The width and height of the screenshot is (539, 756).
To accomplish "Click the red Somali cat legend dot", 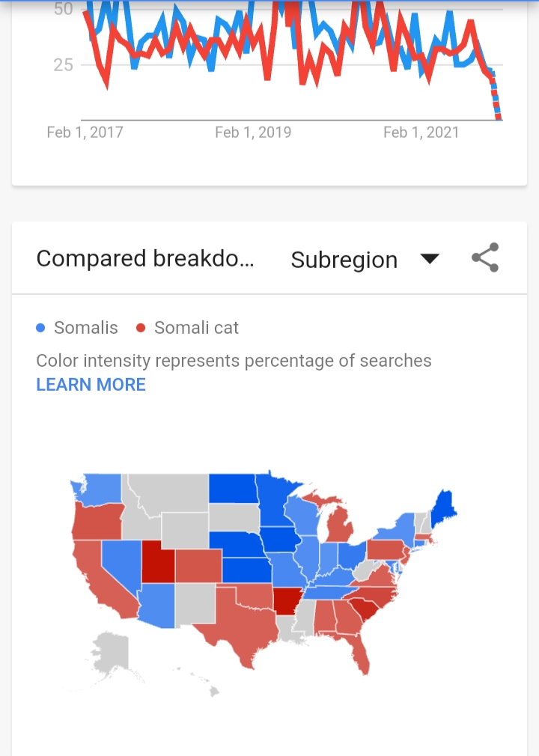I will [x=141, y=328].
